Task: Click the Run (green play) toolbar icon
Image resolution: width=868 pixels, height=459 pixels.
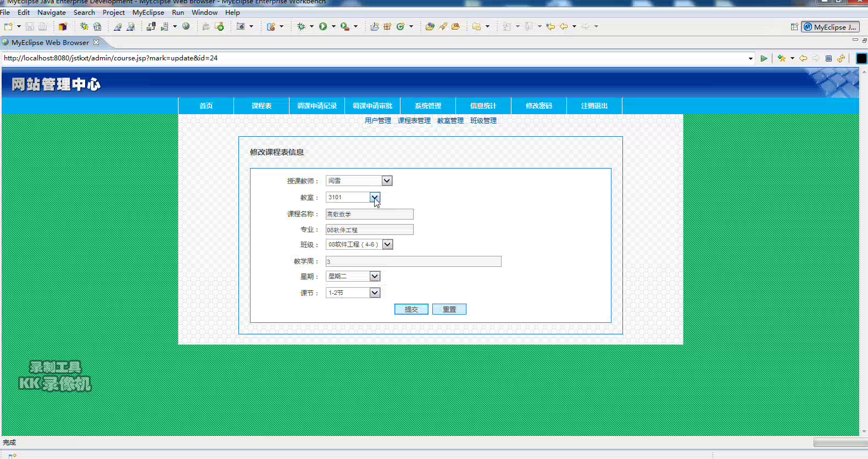Action: tap(323, 26)
